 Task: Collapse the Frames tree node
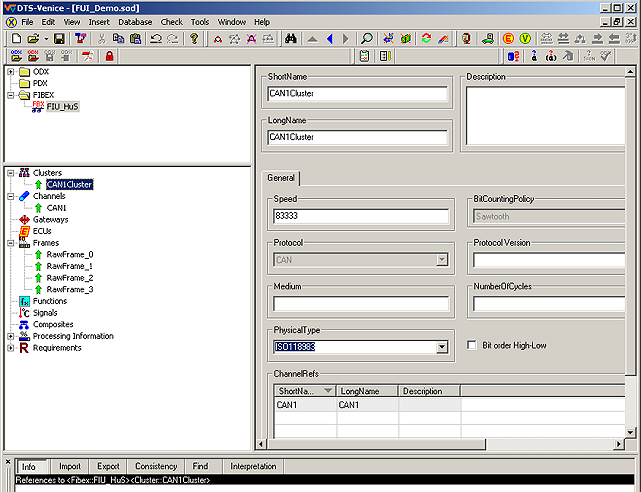tap(11, 243)
